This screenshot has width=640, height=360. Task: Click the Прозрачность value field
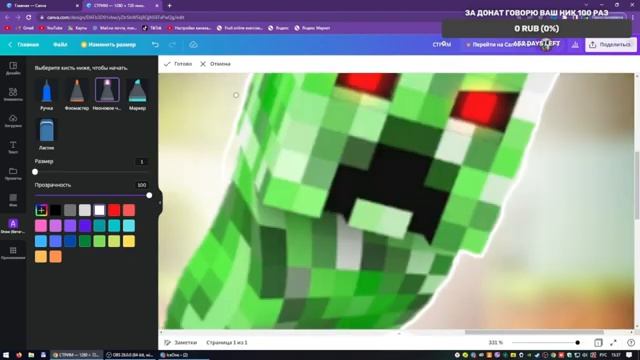tap(142, 185)
